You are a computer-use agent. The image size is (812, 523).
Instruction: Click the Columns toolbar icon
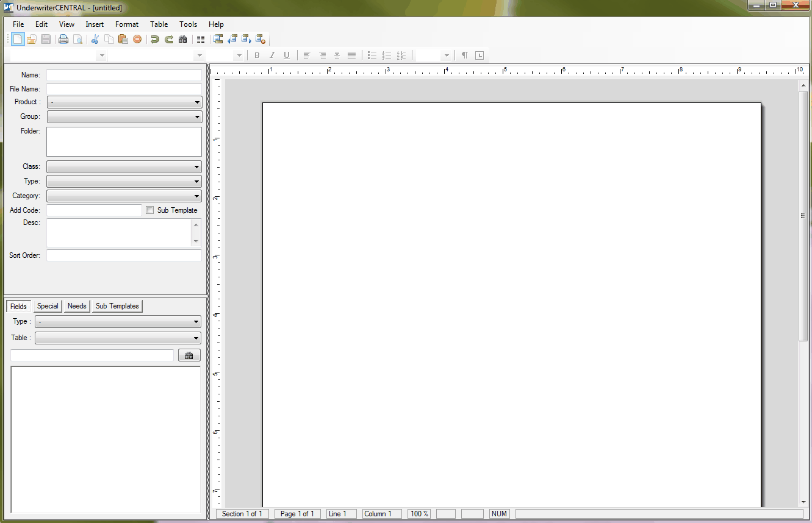200,40
